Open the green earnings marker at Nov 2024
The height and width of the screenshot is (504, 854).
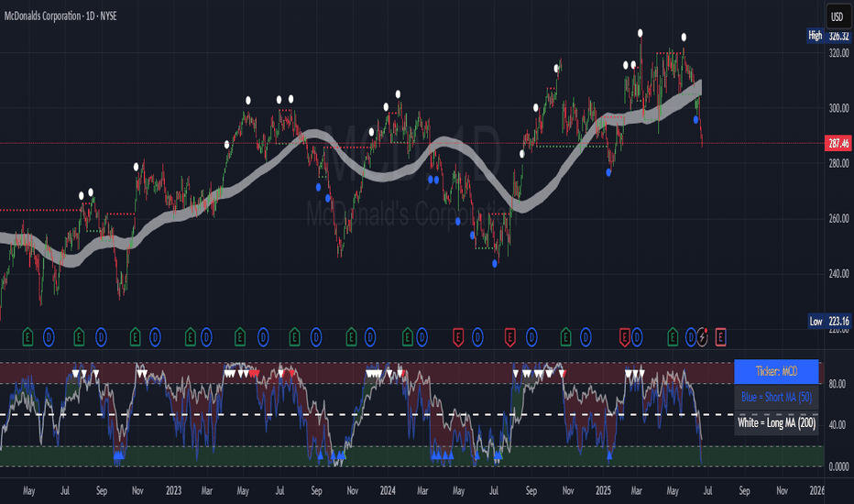[x=566, y=338]
